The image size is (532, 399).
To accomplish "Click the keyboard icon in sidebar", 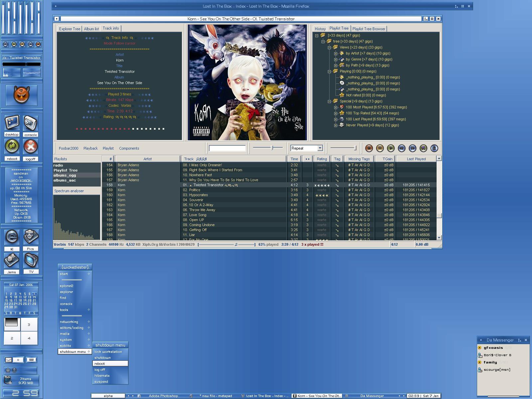I will click(x=31, y=360).
